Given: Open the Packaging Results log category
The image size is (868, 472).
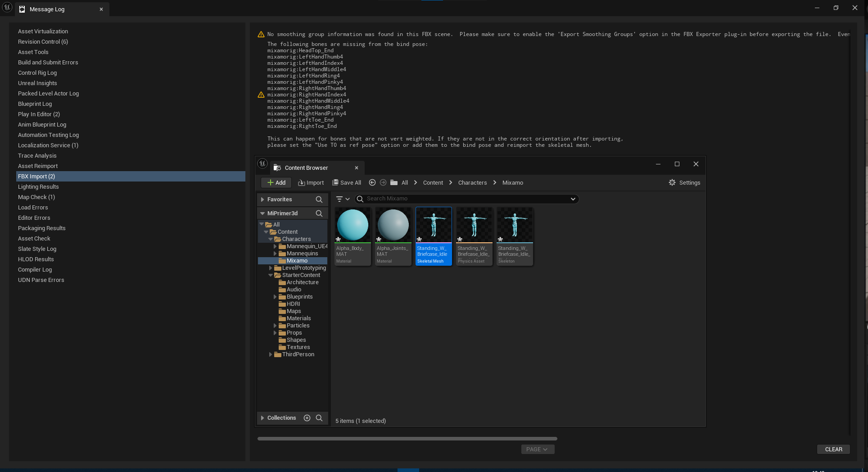Looking at the screenshot, I should (131, 228).
